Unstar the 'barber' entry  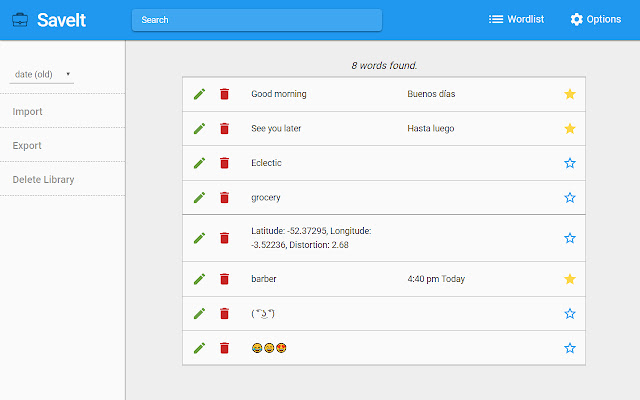click(570, 279)
